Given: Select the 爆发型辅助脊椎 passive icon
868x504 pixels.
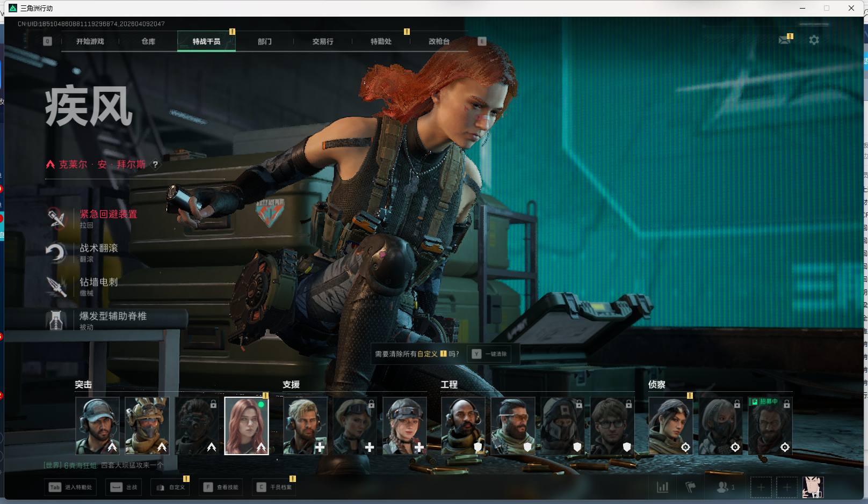Looking at the screenshot, I should tap(56, 320).
